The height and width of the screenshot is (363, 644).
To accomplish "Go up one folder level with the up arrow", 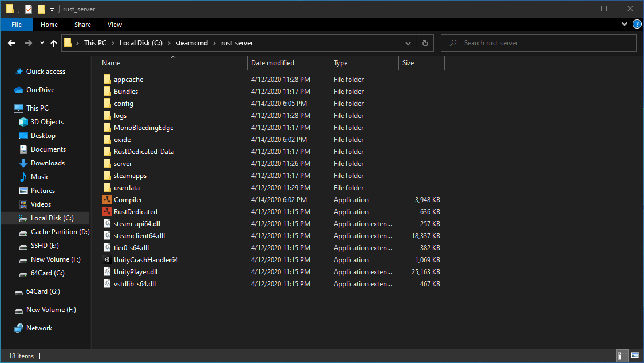I will [54, 43].
